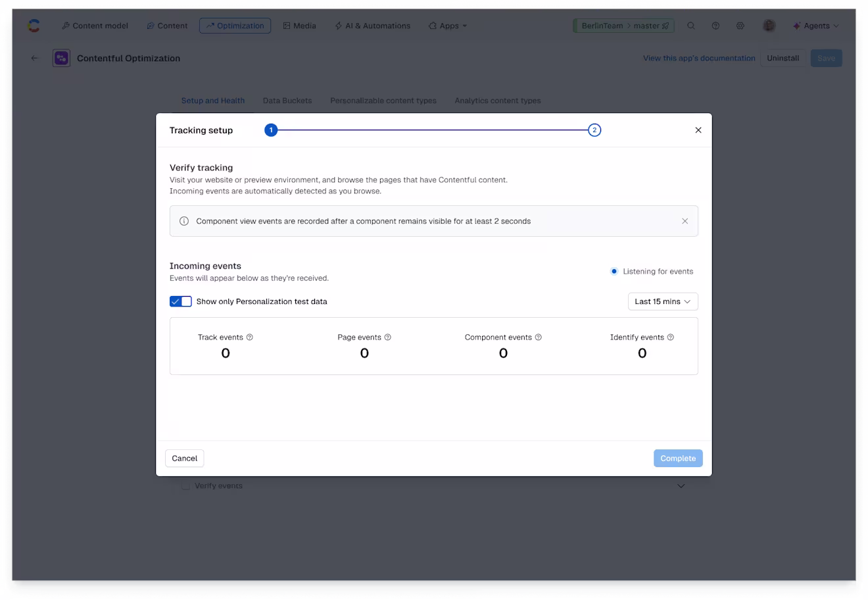Open the search magnifier icon

point(691,26)
